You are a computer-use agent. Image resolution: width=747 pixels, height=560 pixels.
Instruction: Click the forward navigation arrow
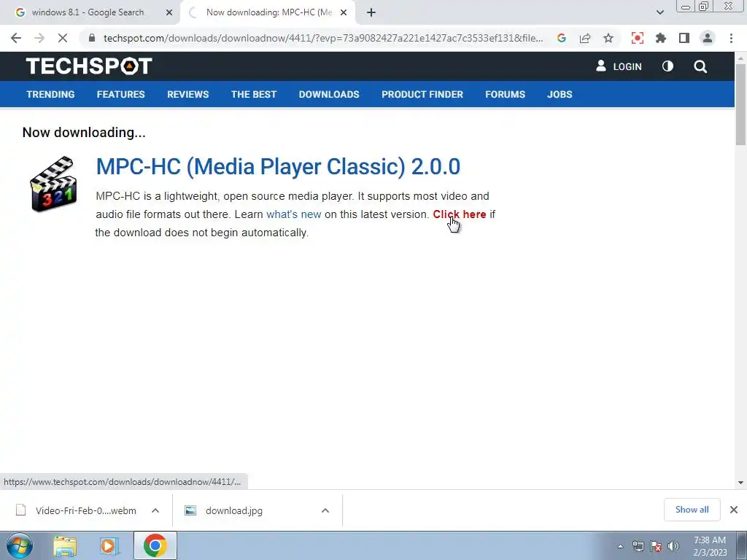(39, 38)
